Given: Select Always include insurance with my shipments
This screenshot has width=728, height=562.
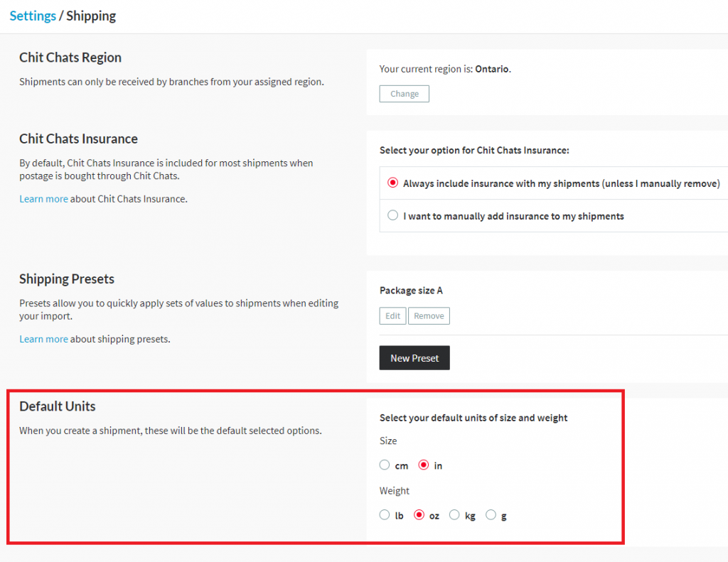Looking at the screenshot, I should (392, 183).
